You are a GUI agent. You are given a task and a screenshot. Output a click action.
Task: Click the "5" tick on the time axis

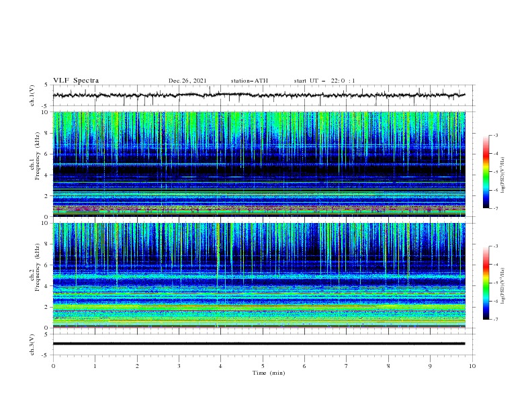coord(263,366)
